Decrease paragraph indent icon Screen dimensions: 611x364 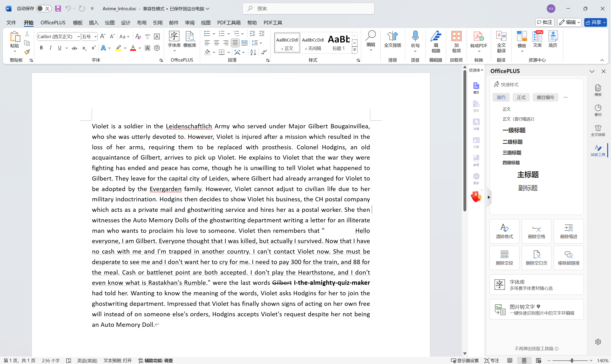pyautogui.click(x=252, y=33)
